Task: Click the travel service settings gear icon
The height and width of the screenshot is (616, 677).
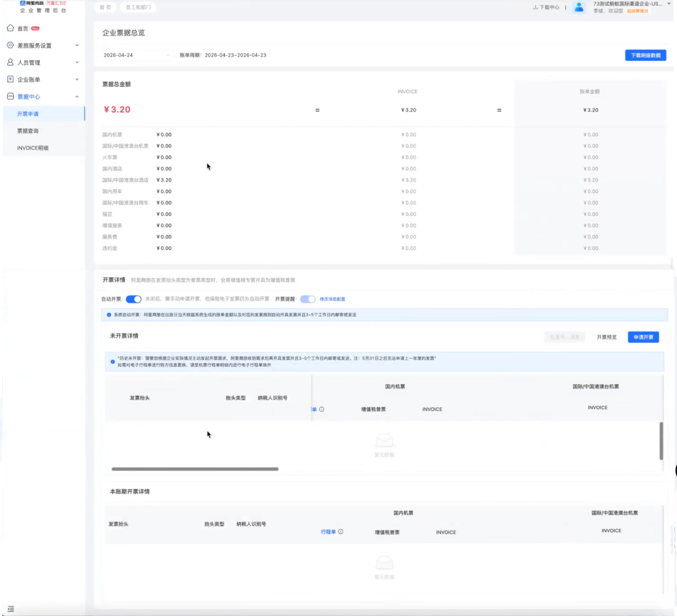Action: [10, 45]
